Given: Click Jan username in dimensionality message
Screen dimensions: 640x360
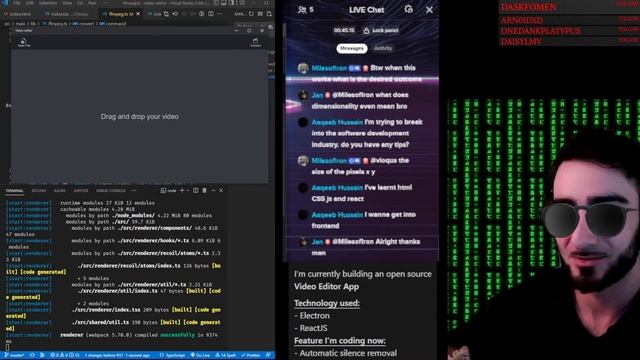Looking at the screenshot, I should pyautogui.click(x=317, y=95).
